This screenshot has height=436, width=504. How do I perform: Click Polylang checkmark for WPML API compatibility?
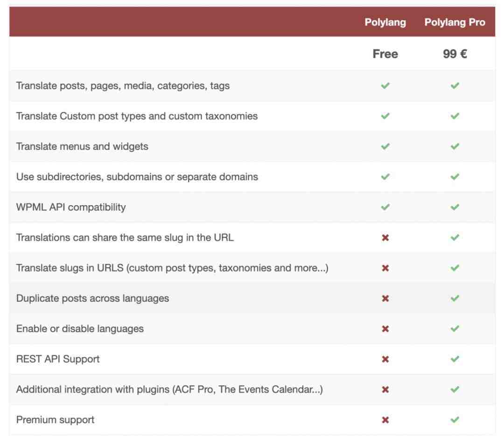click(385, 207)
